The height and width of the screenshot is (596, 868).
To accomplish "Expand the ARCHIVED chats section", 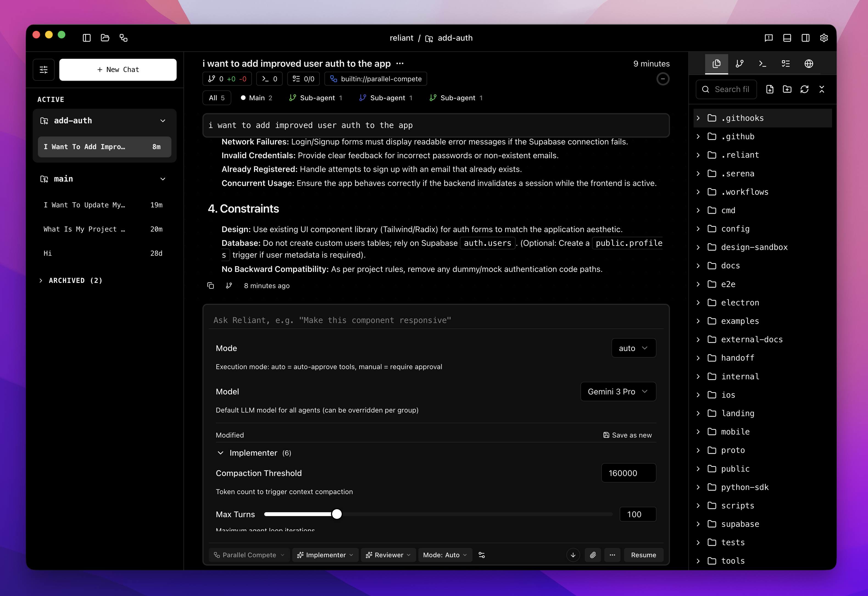I will coord(71,280).
